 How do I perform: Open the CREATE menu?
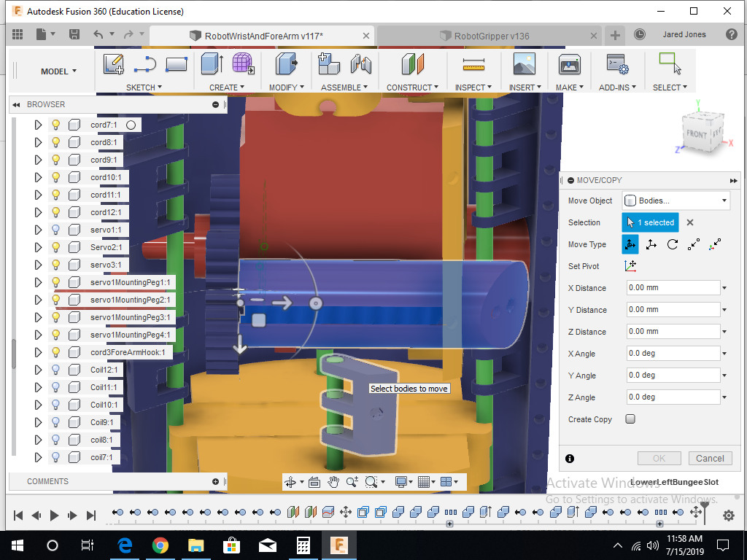(227, 87)
